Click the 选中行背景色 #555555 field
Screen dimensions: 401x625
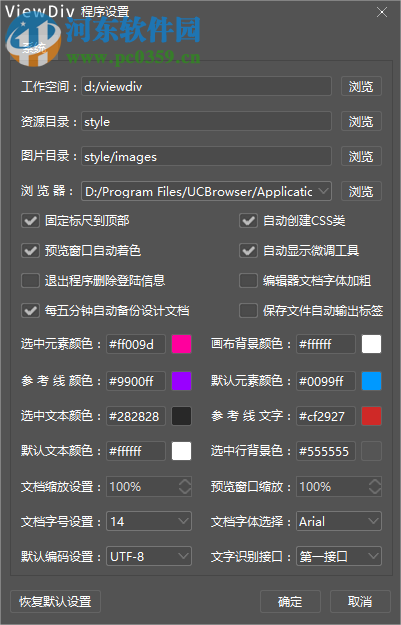[326, 451]
